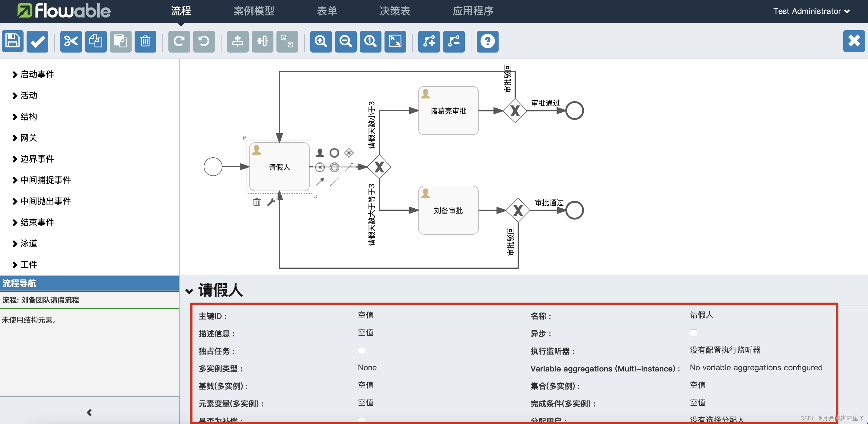Collapse the left palette with the arrow

(x=89, y=413)
